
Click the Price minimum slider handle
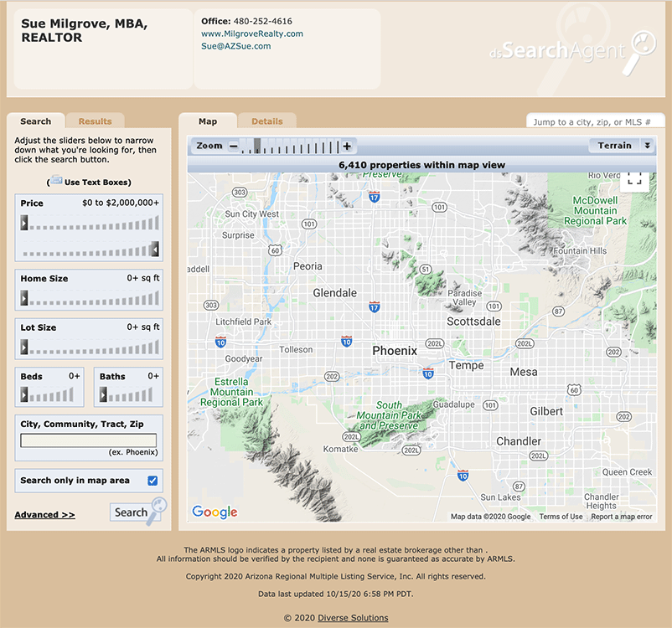24,223
